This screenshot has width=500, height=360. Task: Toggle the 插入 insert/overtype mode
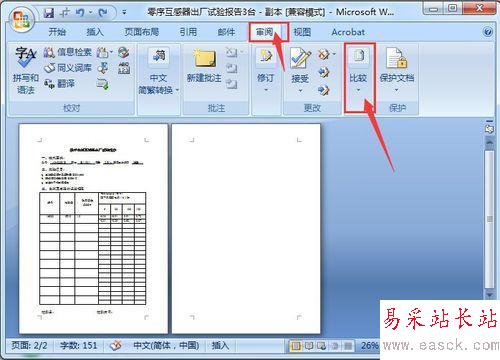[220, 345]
